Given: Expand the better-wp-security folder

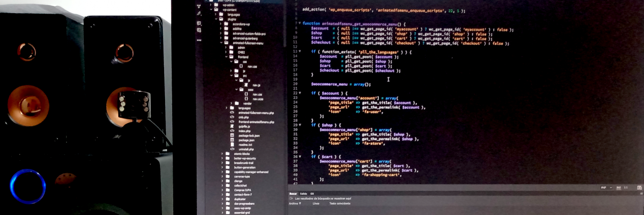Looking at the screenshot, I should 222,158.
